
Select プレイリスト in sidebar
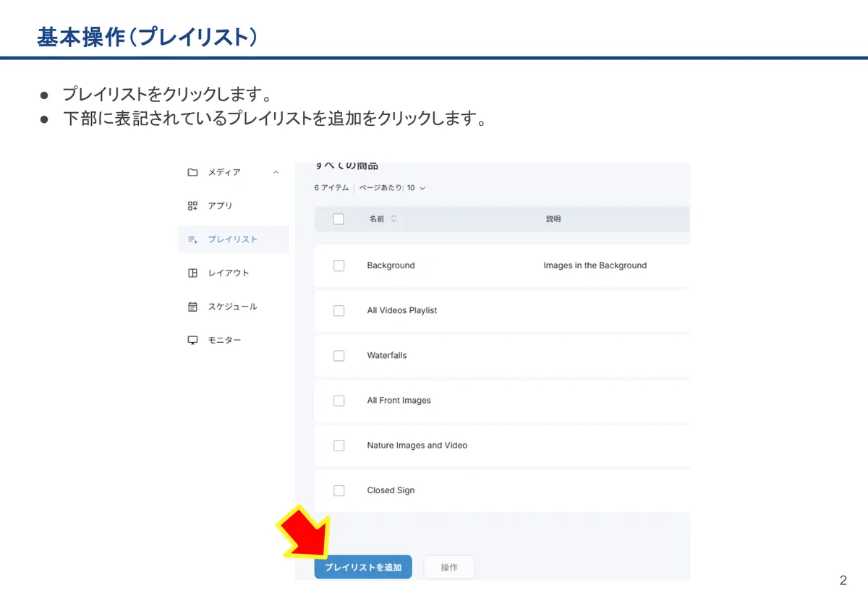click(x=234, y=239)
